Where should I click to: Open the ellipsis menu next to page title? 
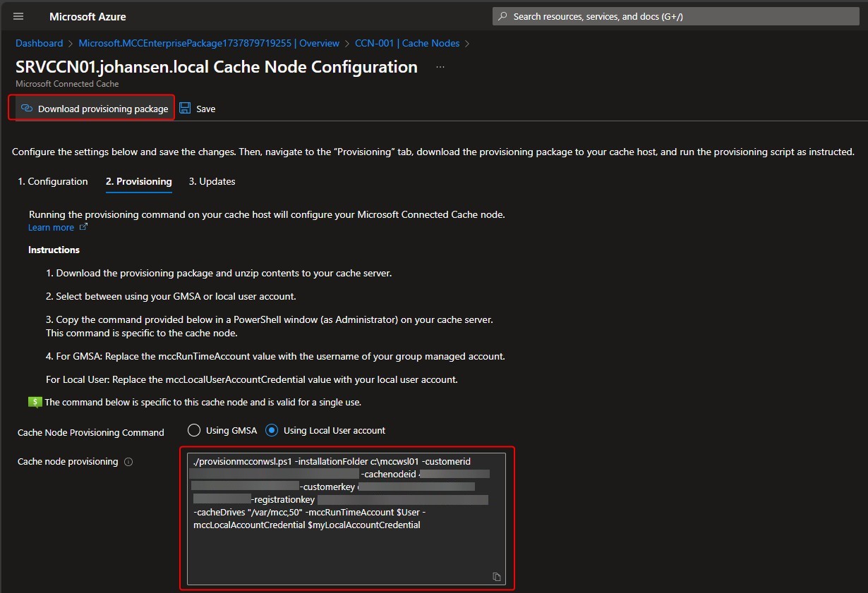(440, 67)
